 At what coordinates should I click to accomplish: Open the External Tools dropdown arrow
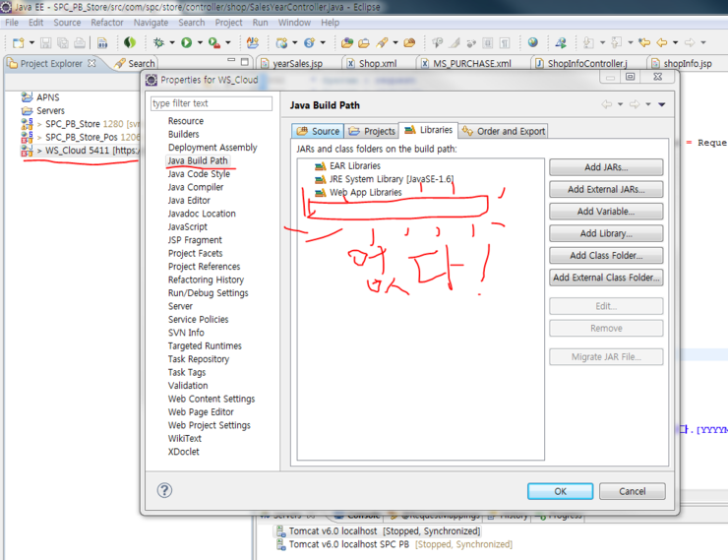click(x=228, y=42)
